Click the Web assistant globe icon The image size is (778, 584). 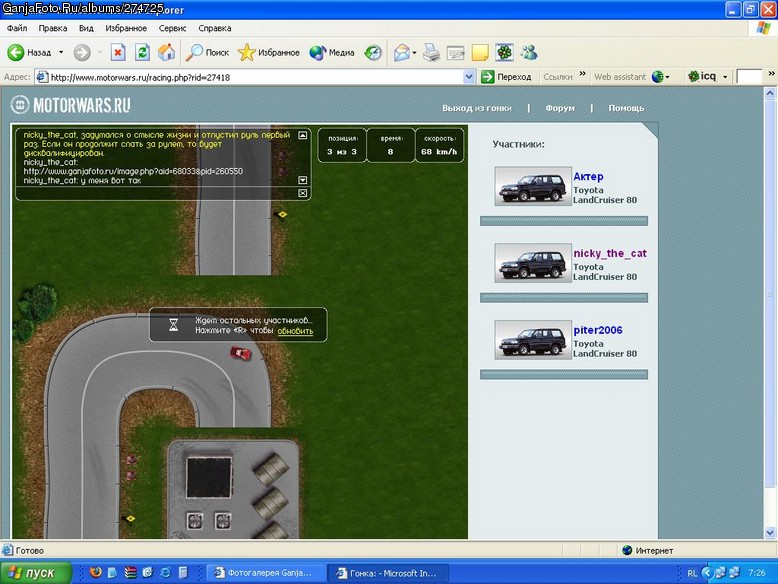[657, 76]
